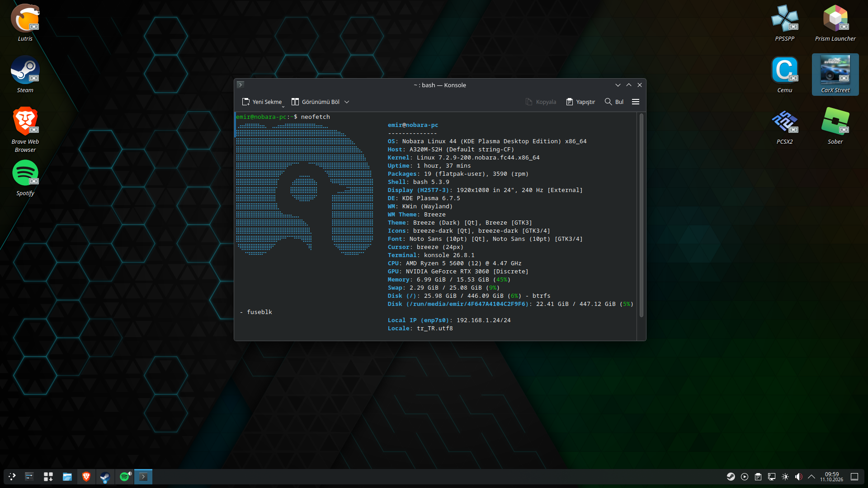Switch to Steam in the taskbar
The image size is (868, 488).
click(x=105, y=477)
